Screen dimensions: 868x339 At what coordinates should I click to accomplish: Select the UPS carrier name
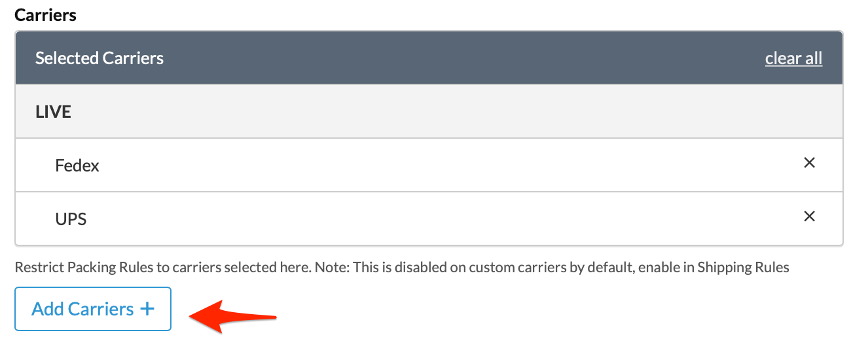click(x=71, y=219)
